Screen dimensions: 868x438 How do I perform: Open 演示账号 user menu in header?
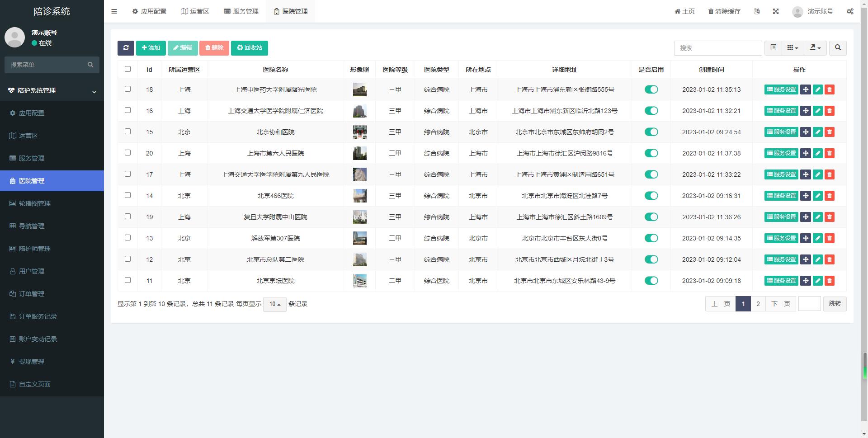point(813,11)
